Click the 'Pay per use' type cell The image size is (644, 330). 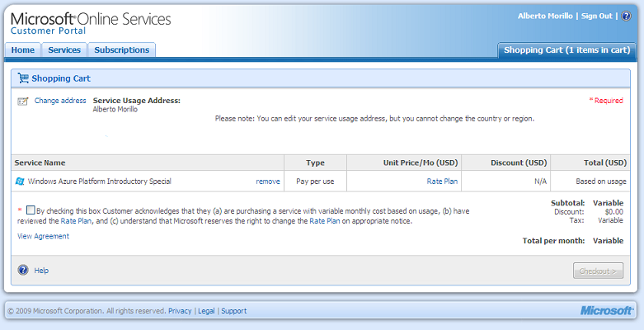315,181
